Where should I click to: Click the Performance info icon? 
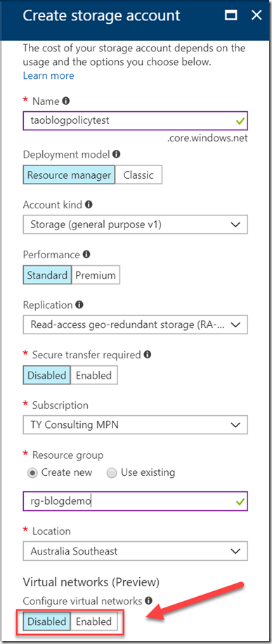tap(86, 255)
